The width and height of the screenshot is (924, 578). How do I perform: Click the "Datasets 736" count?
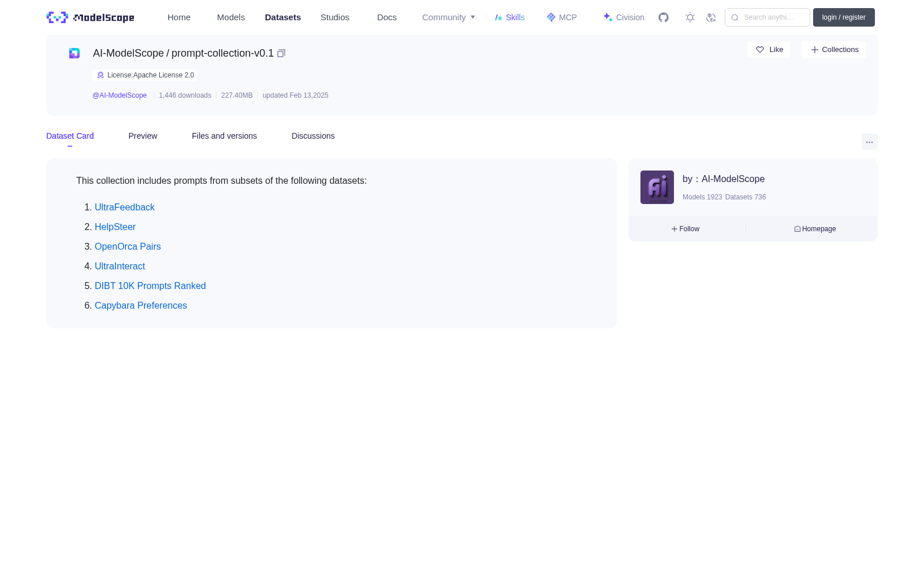(x=746, y=197)
